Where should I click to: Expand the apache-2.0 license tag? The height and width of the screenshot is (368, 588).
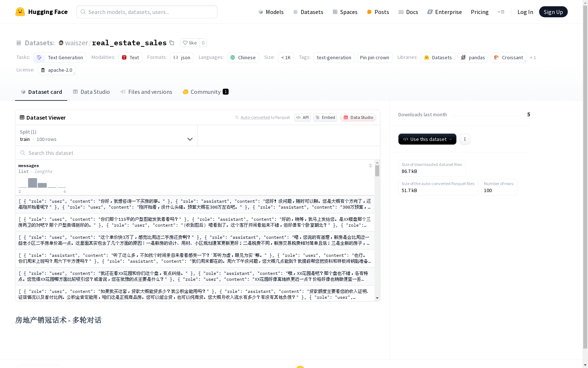coord(57,70)
